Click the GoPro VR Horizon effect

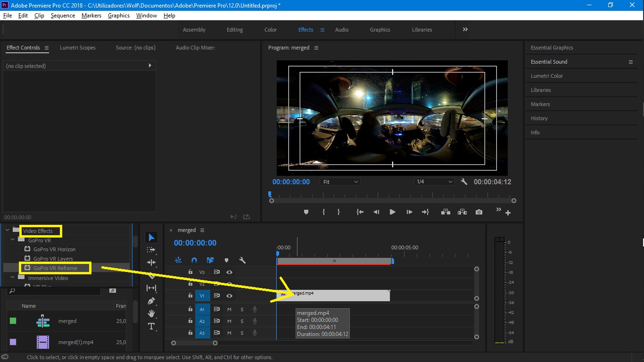54,249
